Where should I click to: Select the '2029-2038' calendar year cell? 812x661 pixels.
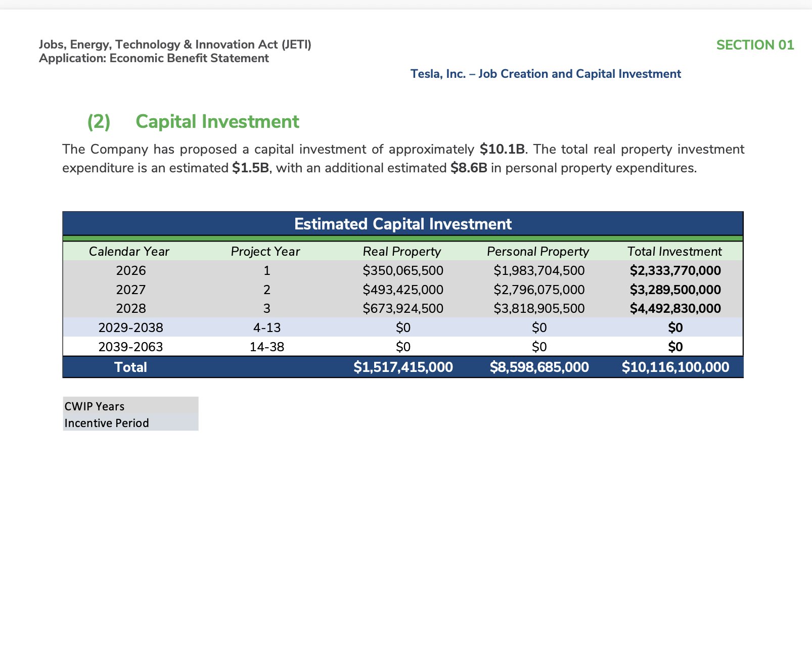[x=131, y=328]
